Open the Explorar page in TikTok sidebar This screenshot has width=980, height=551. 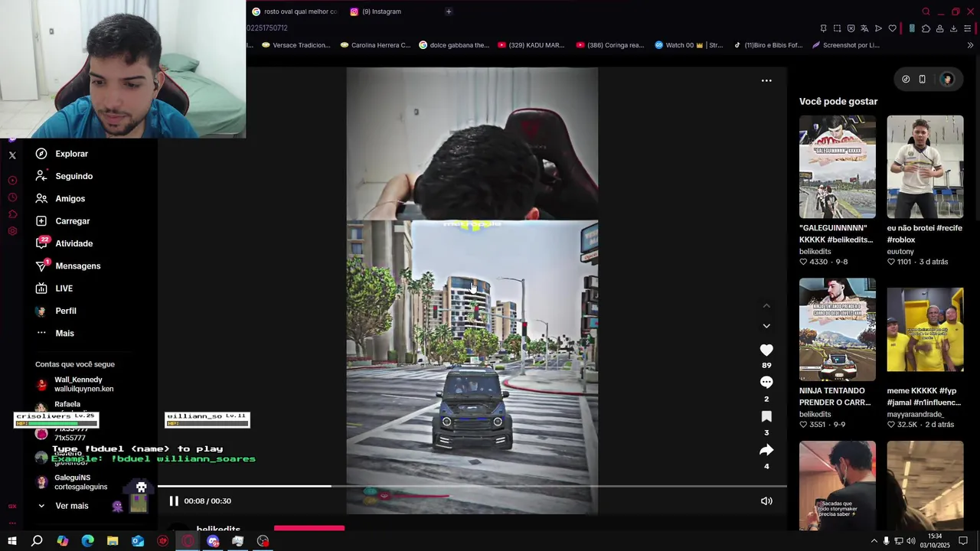[x=61, y=154]
